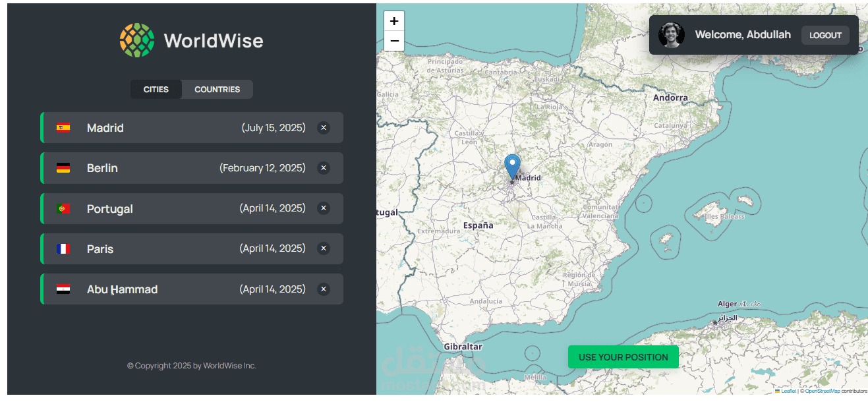The image size is (868, 402).
Task: Delete the Madrid city entry
Action: coord(323,128)
